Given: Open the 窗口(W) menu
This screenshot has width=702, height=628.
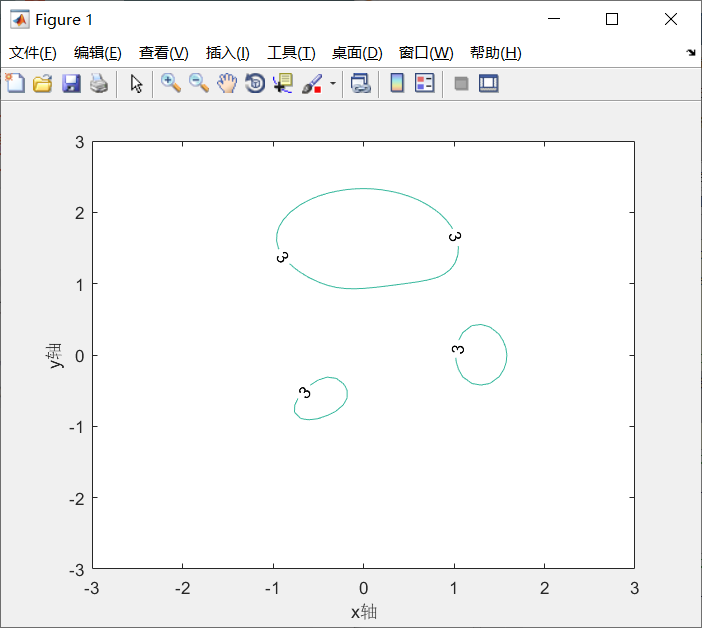Looking at the screenshot, I should pos(426,53).
